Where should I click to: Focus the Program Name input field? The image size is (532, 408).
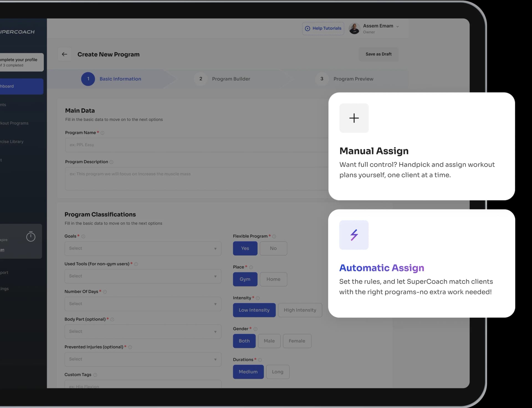tap(197, 145)
